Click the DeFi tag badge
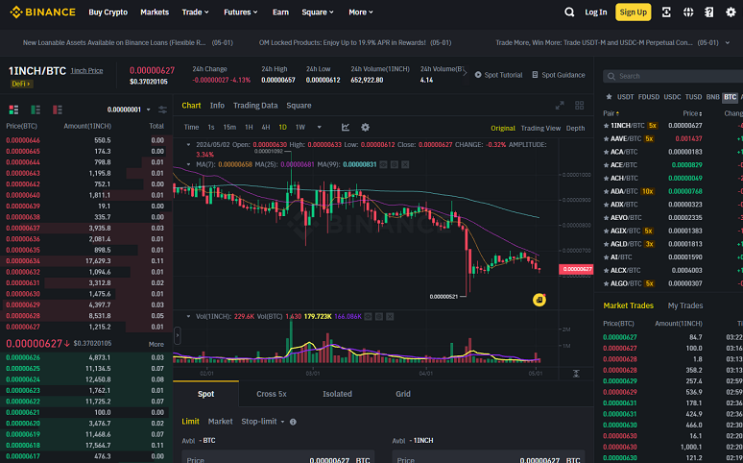 21,84
